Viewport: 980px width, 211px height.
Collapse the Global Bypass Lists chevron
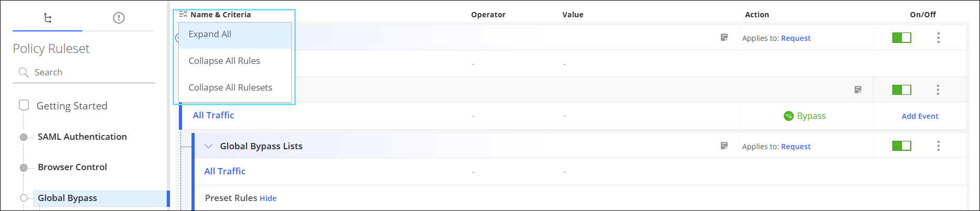[208, 146]
